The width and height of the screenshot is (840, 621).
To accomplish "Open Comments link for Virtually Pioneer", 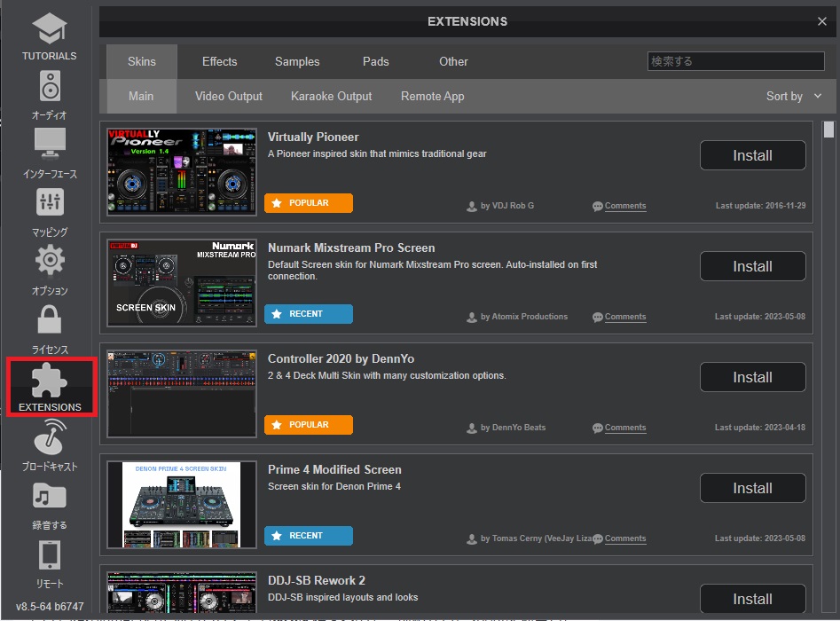I will 625,206.
